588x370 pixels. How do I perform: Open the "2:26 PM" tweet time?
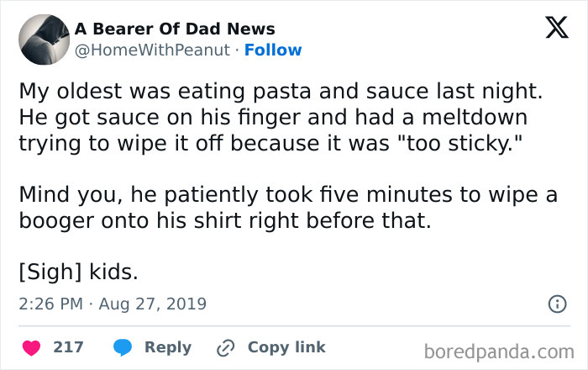[x=52, y=304]
